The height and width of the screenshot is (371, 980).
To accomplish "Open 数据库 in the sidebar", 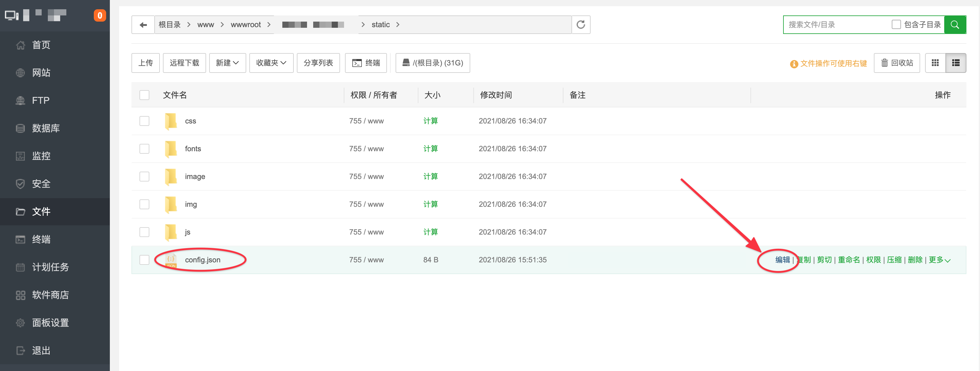I will click(x=55, y=128).
